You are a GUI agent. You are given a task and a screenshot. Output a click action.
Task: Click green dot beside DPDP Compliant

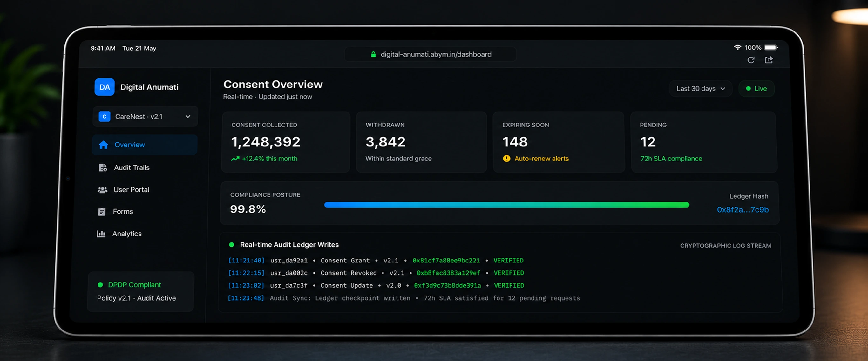[x=100, y=285]
